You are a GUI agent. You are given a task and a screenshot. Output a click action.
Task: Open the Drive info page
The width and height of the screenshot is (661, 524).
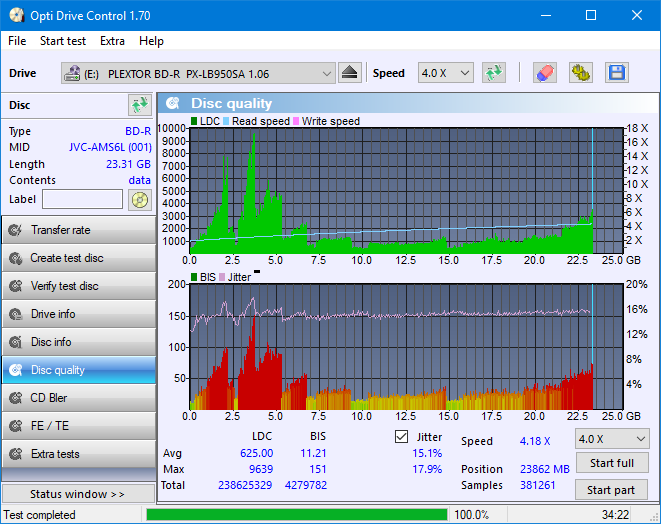coord(78,314)
